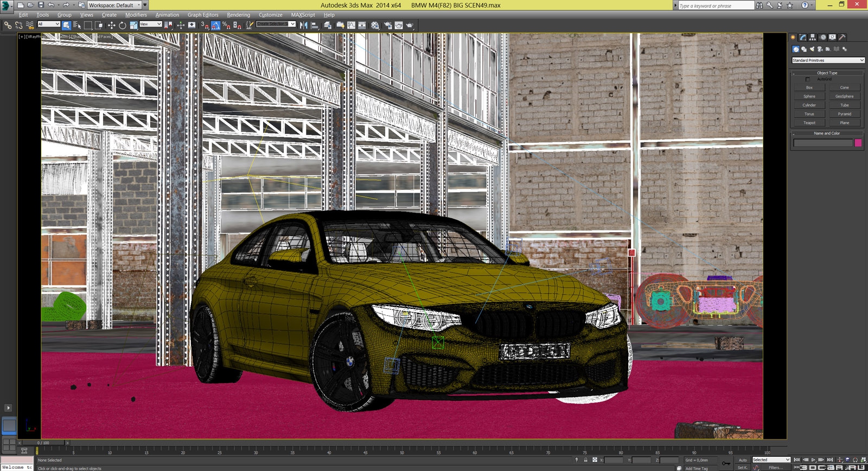Click the time slider 0 / 100
Image resolution: width=868 pixels, height=471 pixels.
click(x=43, y=443)
